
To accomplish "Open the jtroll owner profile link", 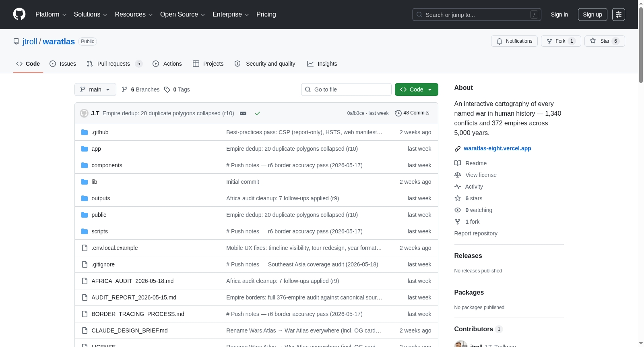I will click(30, 42).
